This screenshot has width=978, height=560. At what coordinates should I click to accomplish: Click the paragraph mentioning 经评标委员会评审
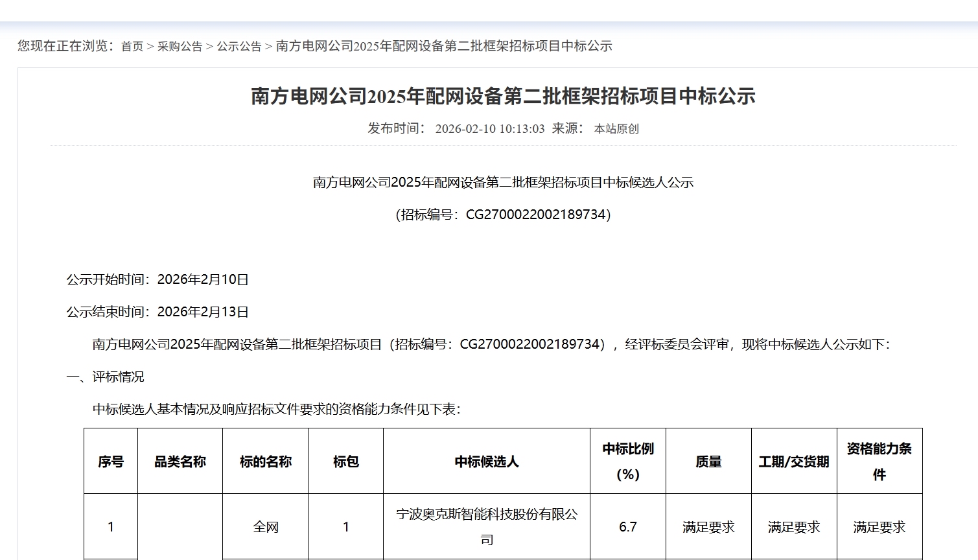pyautogui.click(x=491, y=344)
